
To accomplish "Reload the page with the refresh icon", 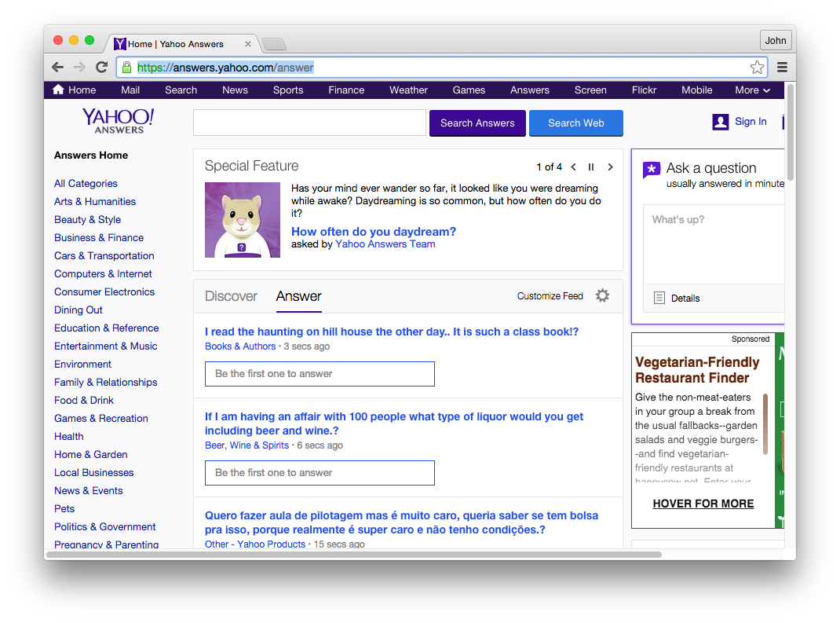I will click(x=101, y=67).
